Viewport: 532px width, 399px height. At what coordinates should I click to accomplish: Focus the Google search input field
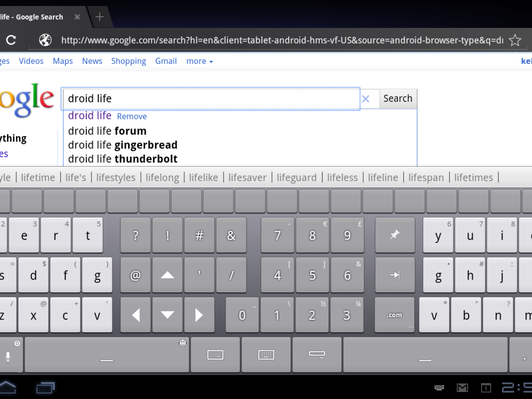tap(211, 99)
